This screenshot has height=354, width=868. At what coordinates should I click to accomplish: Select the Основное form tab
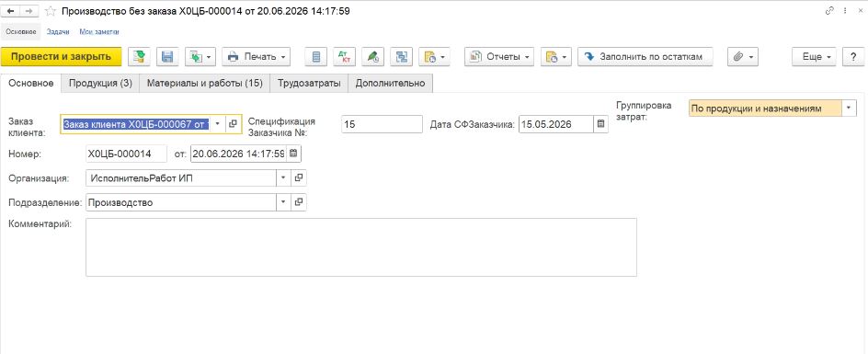click(31, 83)
